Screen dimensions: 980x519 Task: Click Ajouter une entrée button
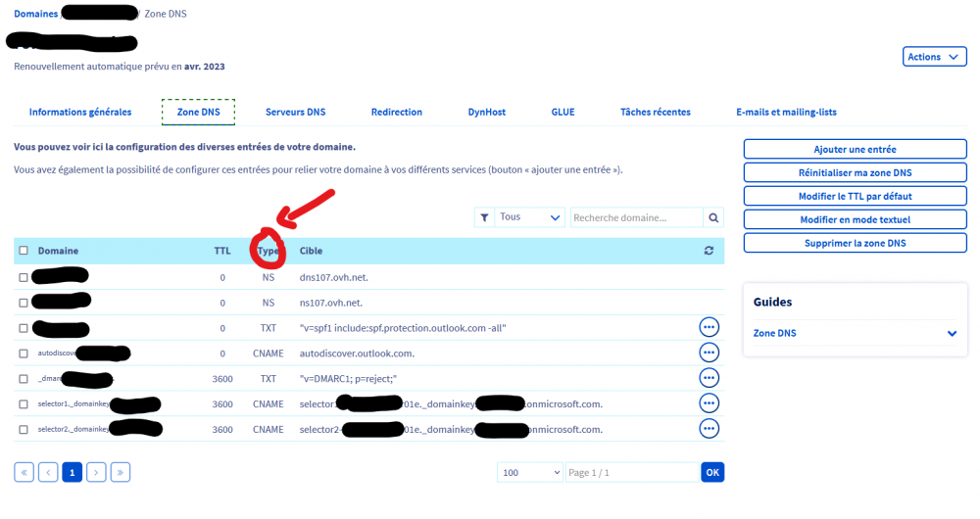click(855, 149)
